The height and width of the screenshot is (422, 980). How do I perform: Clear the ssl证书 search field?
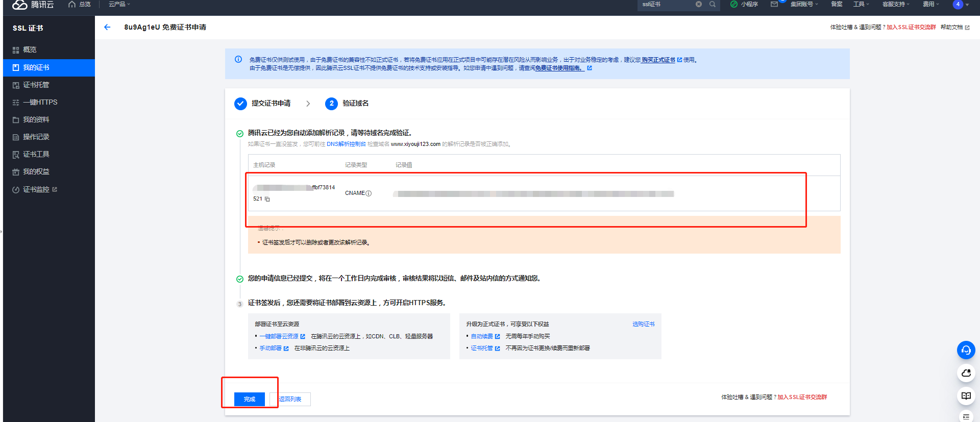699,4
